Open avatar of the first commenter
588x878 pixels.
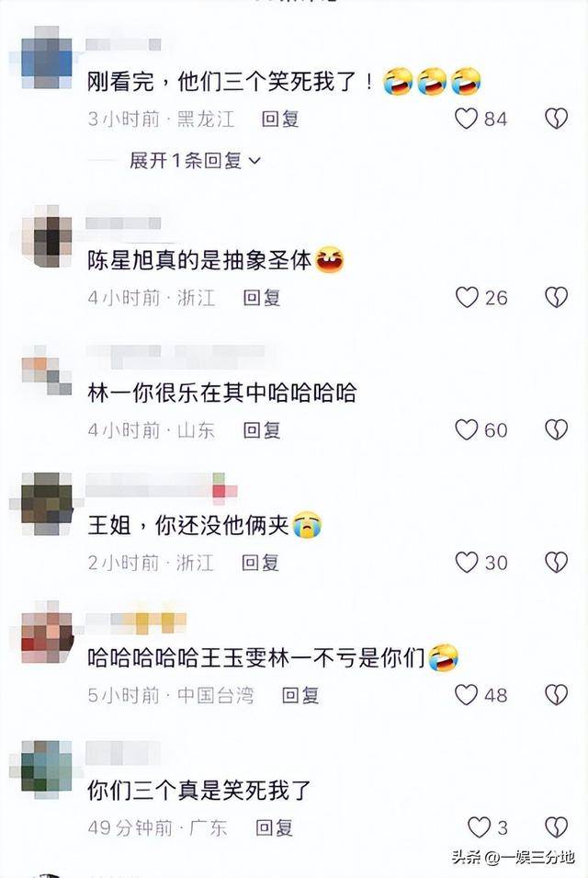coord(47,57)
